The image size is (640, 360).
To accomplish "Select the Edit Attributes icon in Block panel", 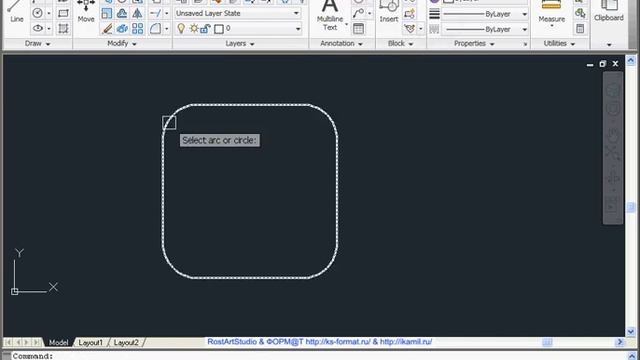I will [x=409, y=29].
